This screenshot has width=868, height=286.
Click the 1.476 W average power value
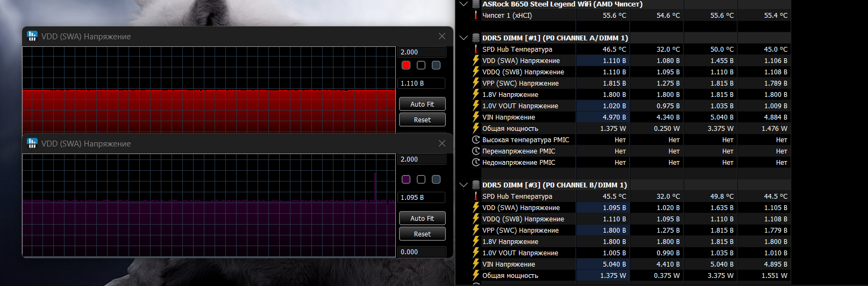774,128
